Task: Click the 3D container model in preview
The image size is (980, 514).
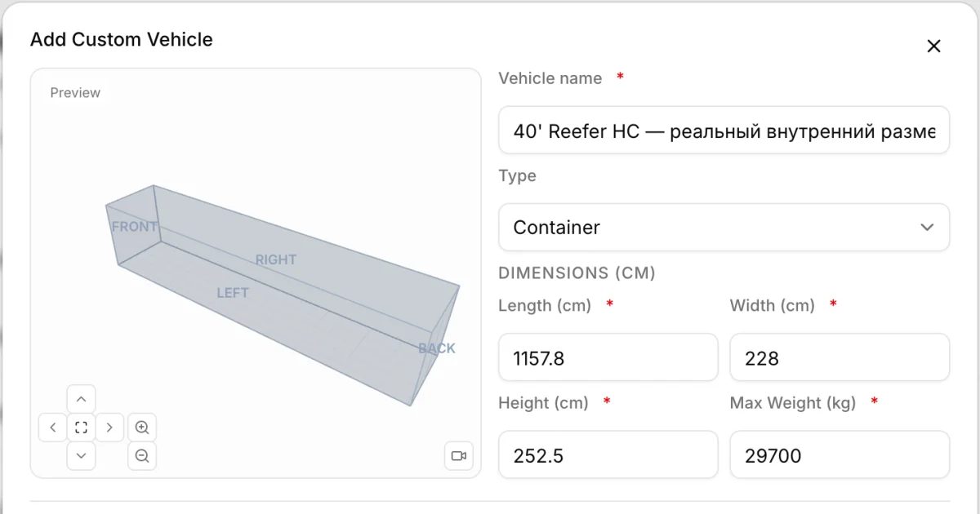Action: tap(283, 294)
